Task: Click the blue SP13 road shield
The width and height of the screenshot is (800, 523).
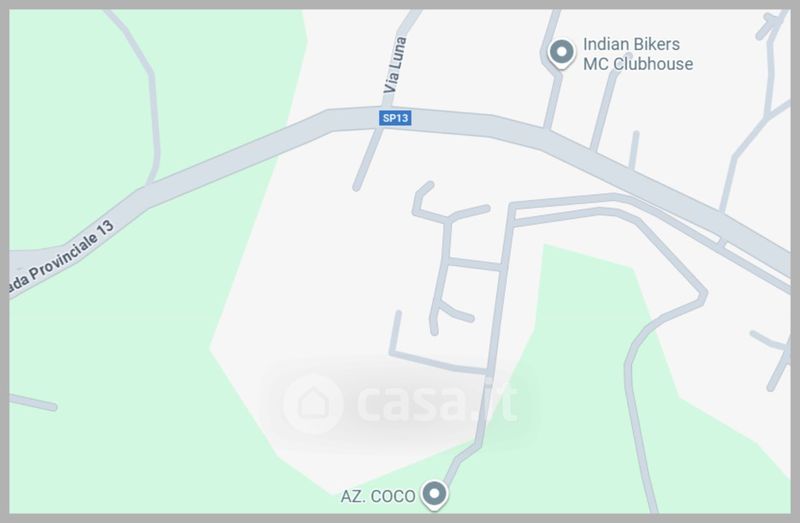Action: [x=395, y=118]
